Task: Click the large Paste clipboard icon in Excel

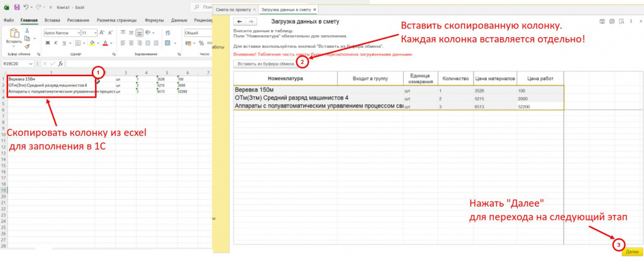Action: (14, 33)
